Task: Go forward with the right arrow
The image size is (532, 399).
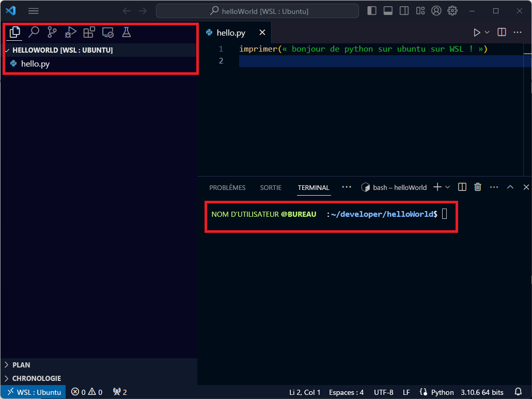Action: coord(143,11)
